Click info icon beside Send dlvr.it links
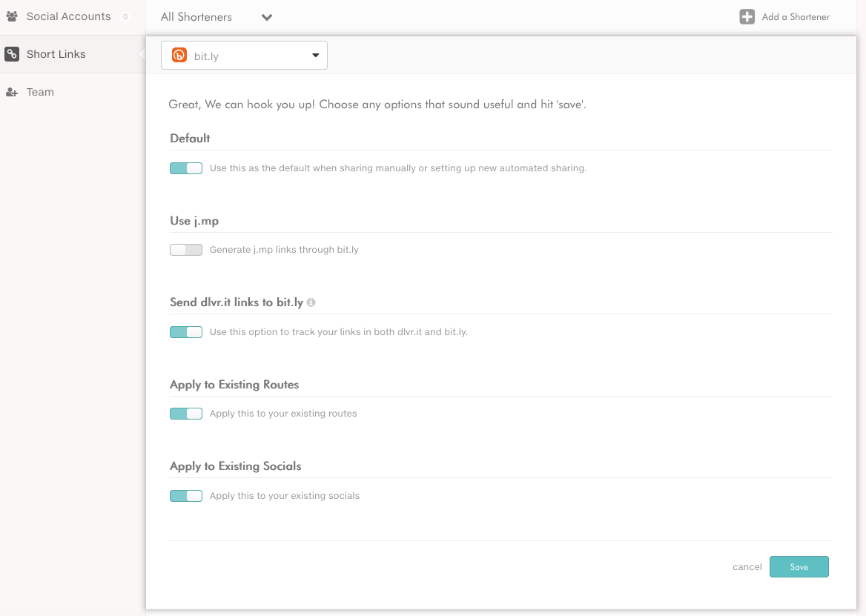The height and width of the screenshot is (616, 866). coord(311,302)
